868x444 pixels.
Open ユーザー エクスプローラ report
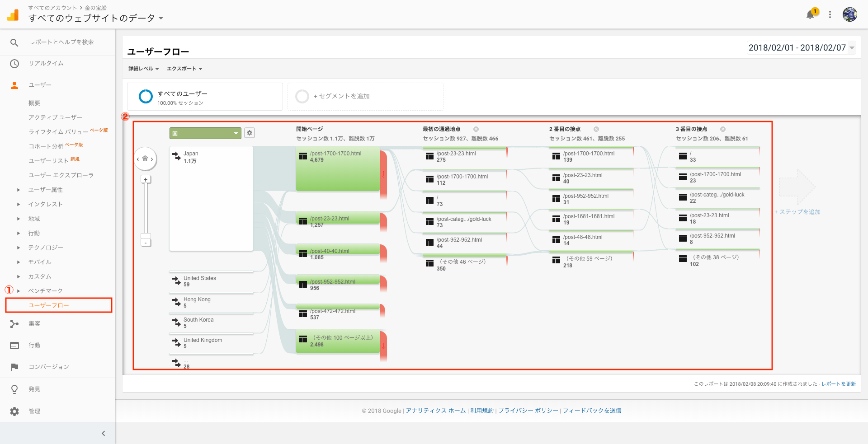point(61,175)
